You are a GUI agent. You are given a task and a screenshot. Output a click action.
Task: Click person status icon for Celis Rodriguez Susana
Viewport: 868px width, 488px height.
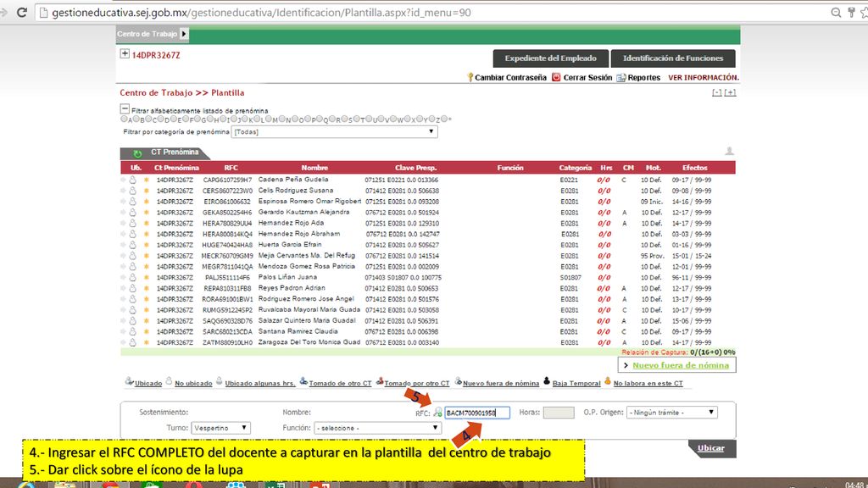click(133, 191)
